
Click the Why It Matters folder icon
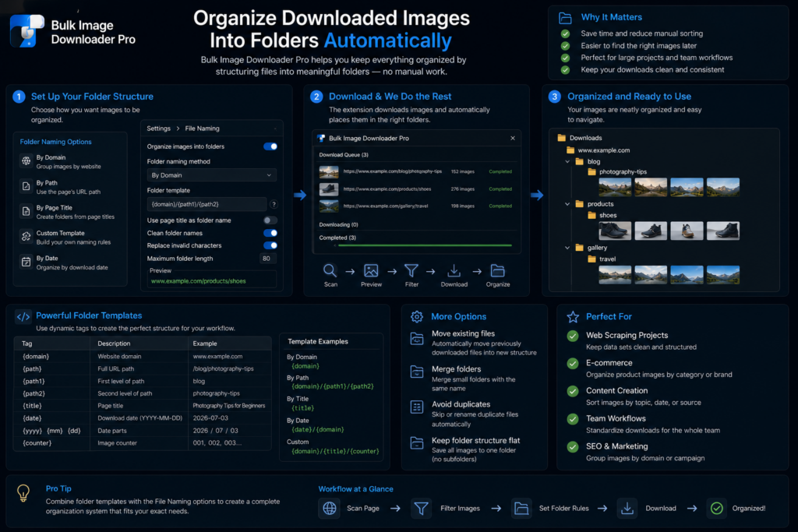click(x=565, y=18)
